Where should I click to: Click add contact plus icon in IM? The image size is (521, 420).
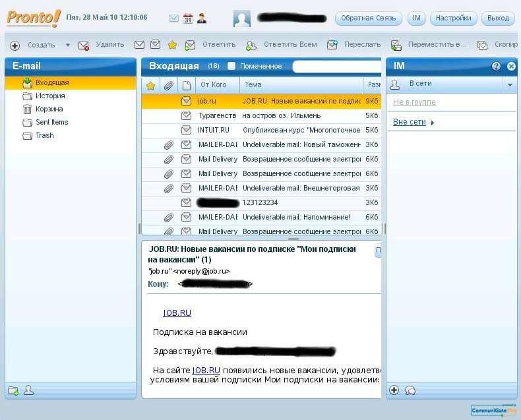[x=394, y=390]
